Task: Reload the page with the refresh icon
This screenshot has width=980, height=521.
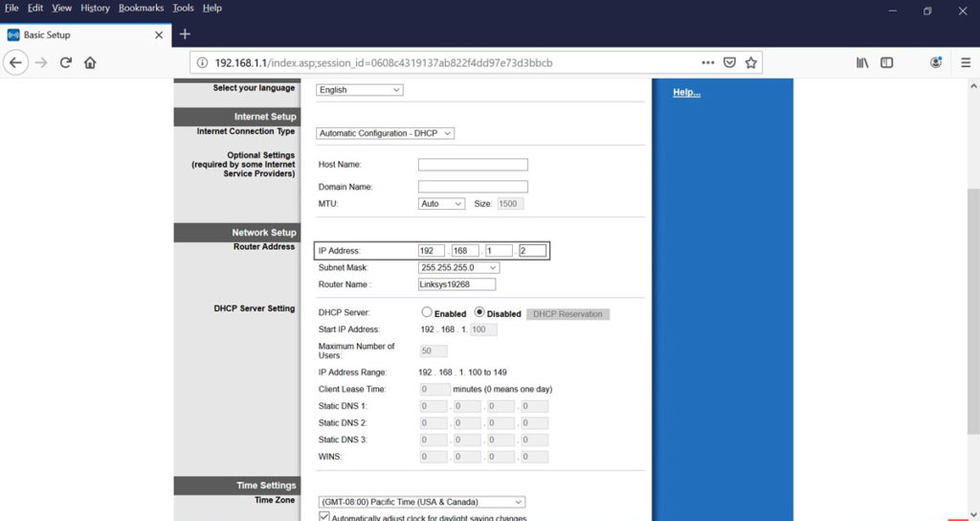Action: tap(66, 62)
